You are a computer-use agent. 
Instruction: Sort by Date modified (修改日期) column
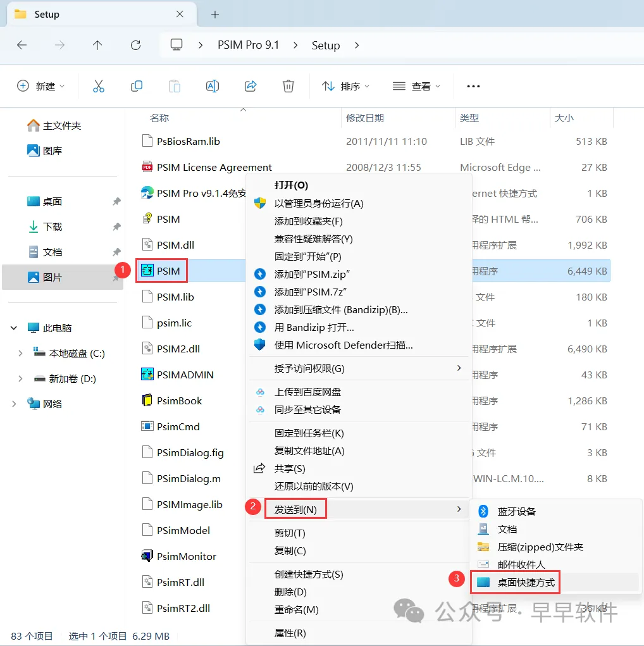coord(364,118)
